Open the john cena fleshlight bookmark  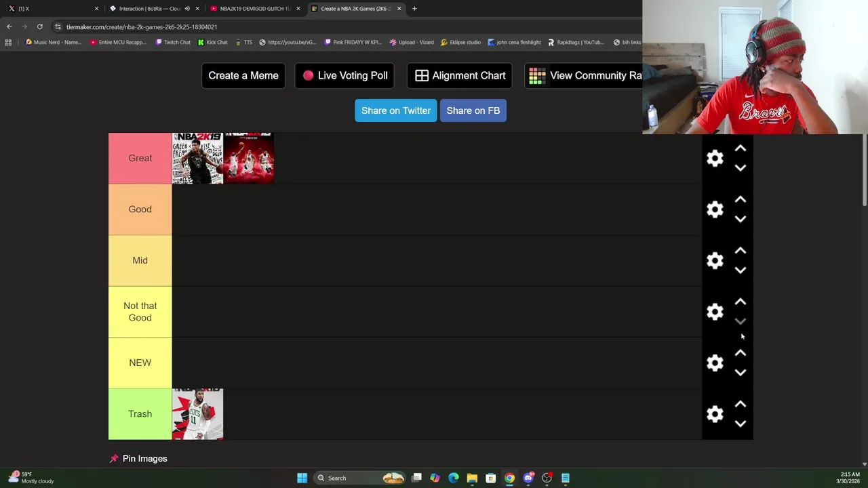514,43
